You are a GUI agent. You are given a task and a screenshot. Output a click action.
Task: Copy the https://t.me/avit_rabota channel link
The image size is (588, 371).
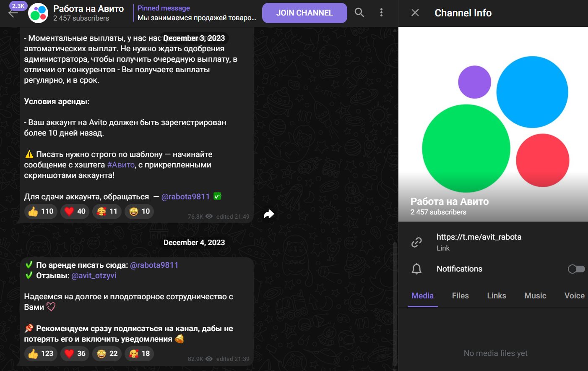[x=479, y=237]
